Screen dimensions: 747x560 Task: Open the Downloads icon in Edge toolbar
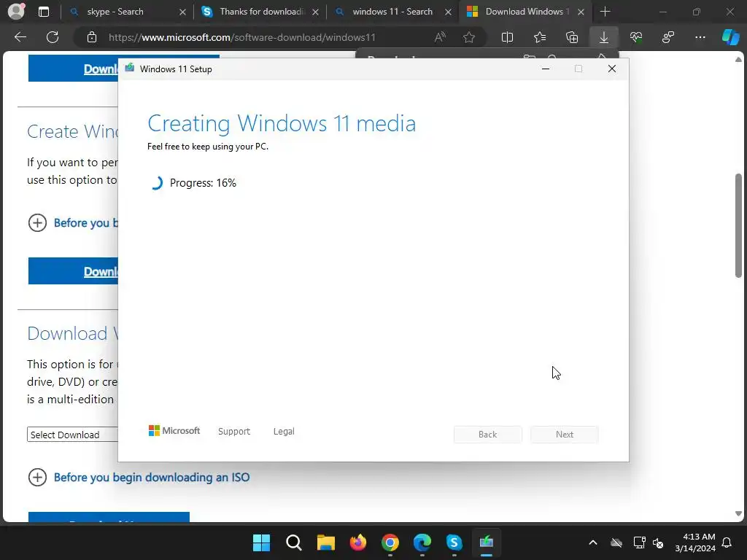click(603, 37)
